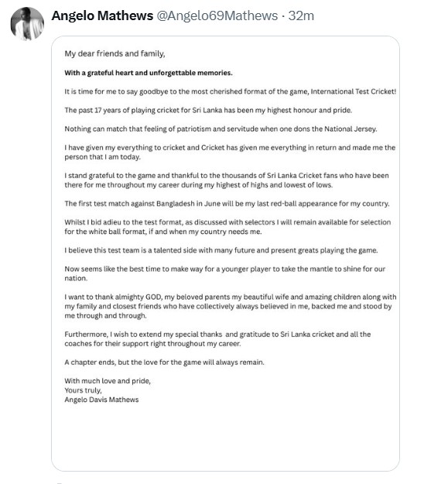Image resolution: width=448 pixels, height=484 pixels.
Task: Click the "Furthermore, I wish to extend" paragraph
Action: click(x=217, y=339)
